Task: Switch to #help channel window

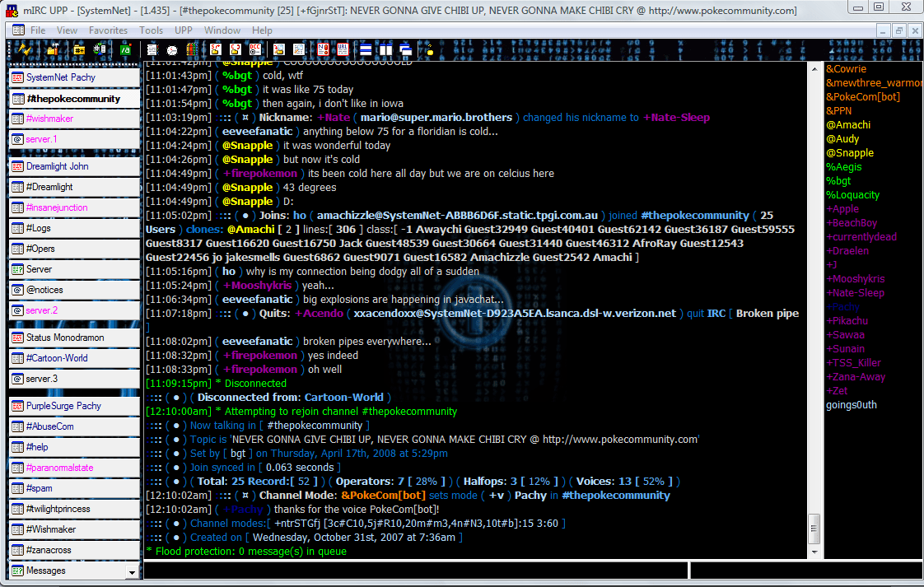Action: coord(75,447)
